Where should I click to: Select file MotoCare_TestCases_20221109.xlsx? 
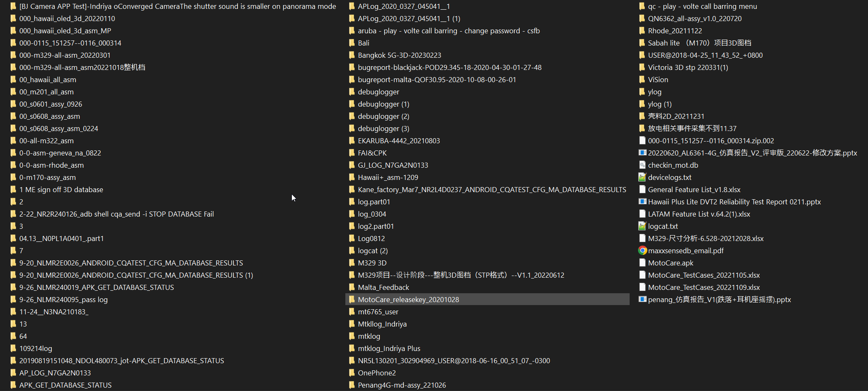(x=704, y=287)
